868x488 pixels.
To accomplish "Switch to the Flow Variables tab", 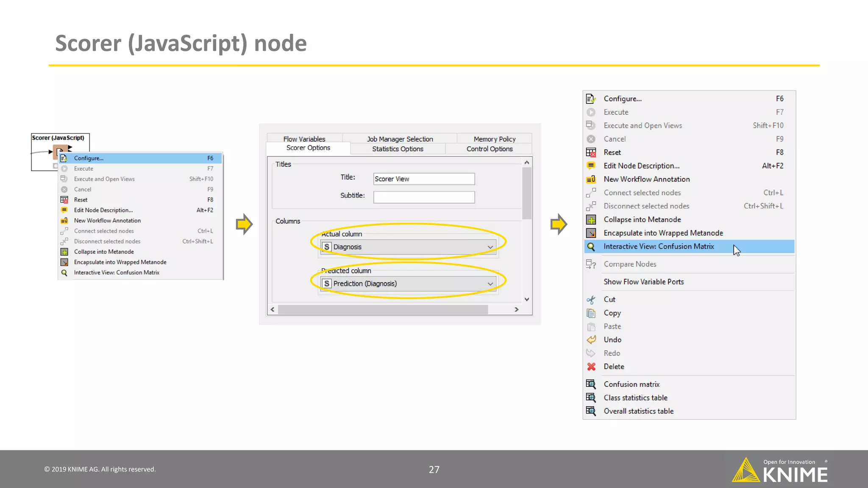I will pyautogui.click(x=304, y=139).
